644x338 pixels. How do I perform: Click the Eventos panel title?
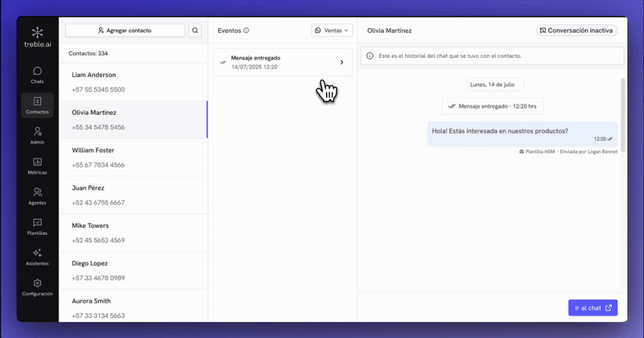[x=229, y=31]
